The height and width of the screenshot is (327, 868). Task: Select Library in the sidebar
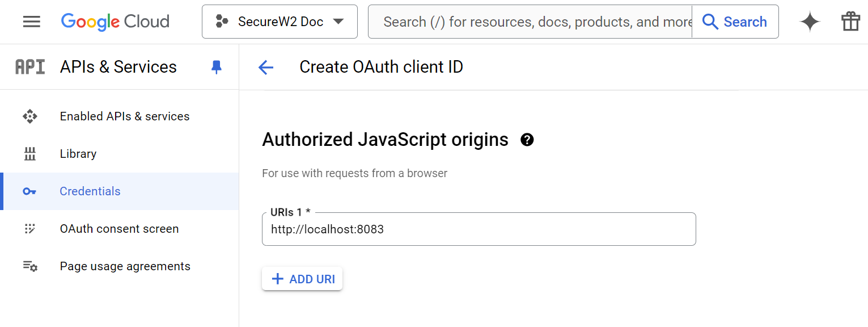[x=78, y=154]
